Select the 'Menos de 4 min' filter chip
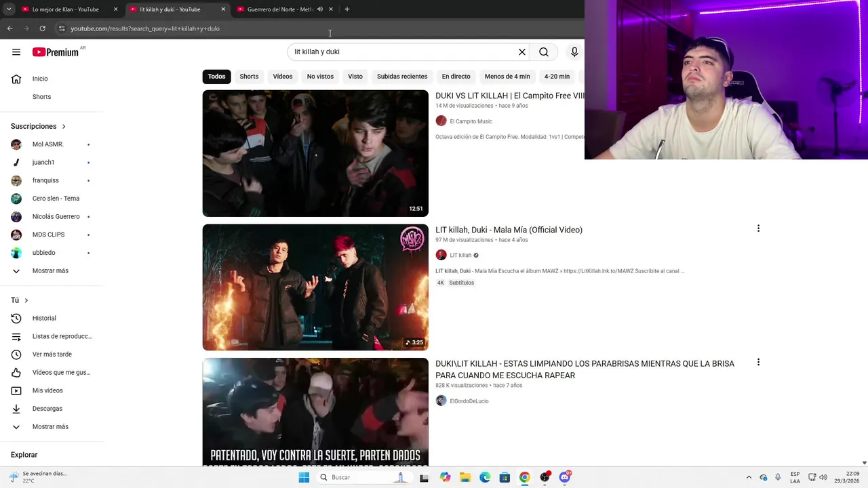 (507, 77)
